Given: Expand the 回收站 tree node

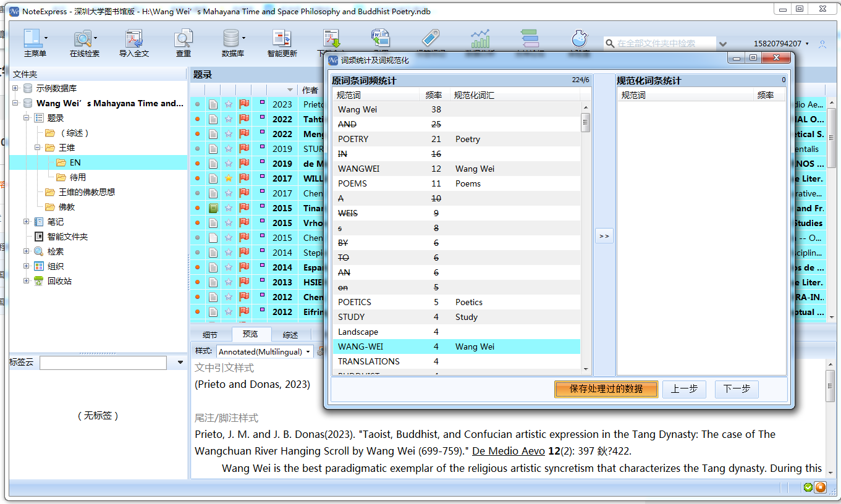Looking at the screenshot, I should click(26, 281).
